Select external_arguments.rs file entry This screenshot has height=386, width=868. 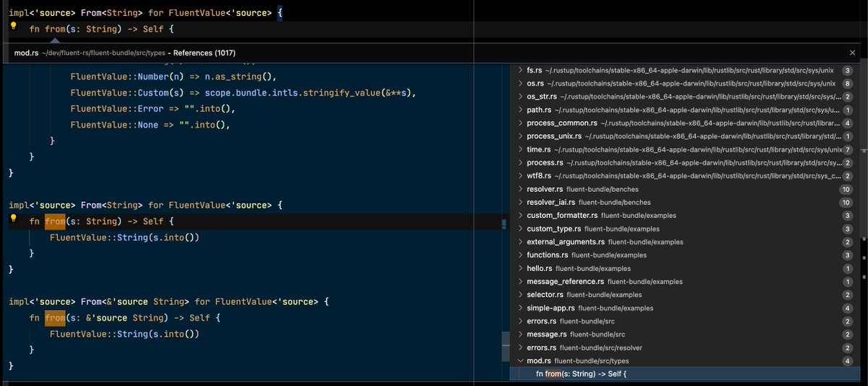pos(685,242)
